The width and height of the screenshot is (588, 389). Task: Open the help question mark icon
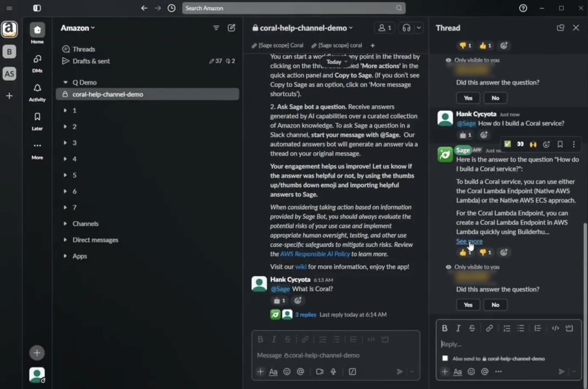[523, 8]
